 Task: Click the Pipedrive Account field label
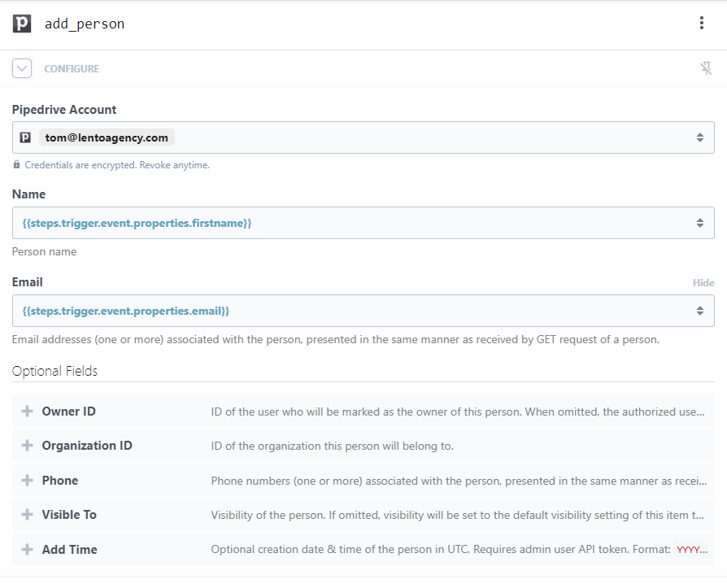[64, 110]
